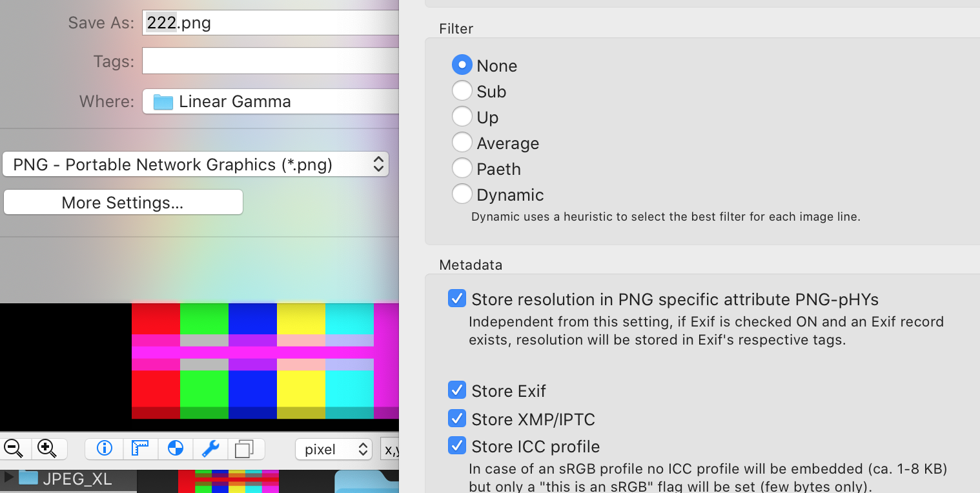Viewport: 980px width, 493px height.
Task: Choose the Dynamic filter option
Action: click(462, 194)
